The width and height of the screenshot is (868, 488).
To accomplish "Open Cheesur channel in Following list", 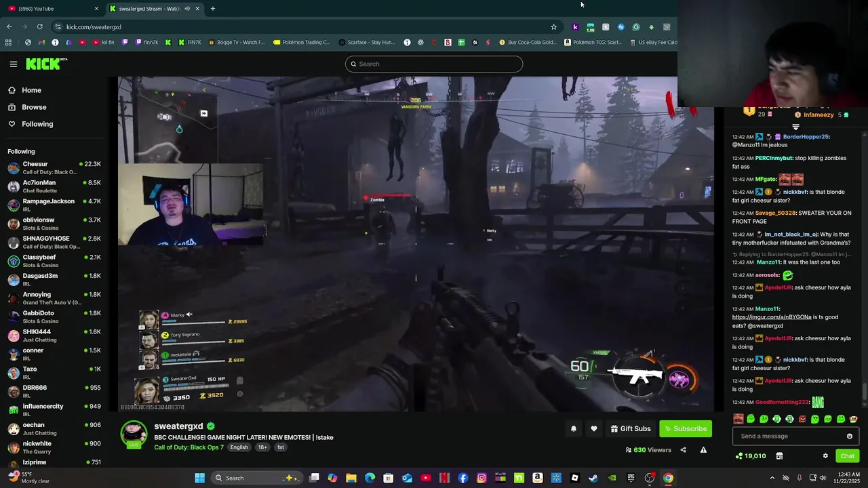I will [54, 168].
